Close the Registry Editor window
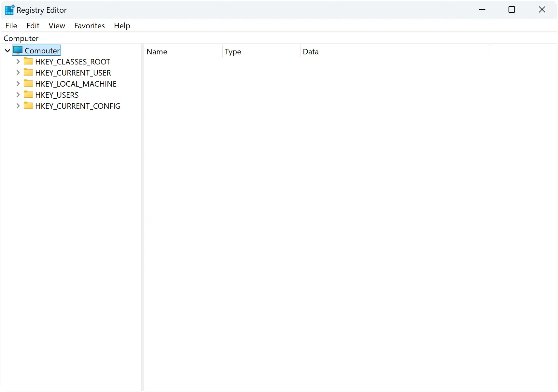 (542, 10)
